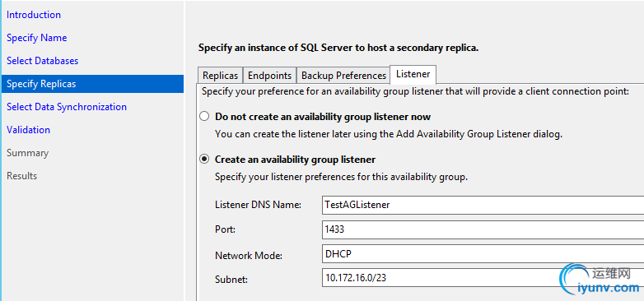
Task: Click the Listener DNS Name field
Action: 483,205
